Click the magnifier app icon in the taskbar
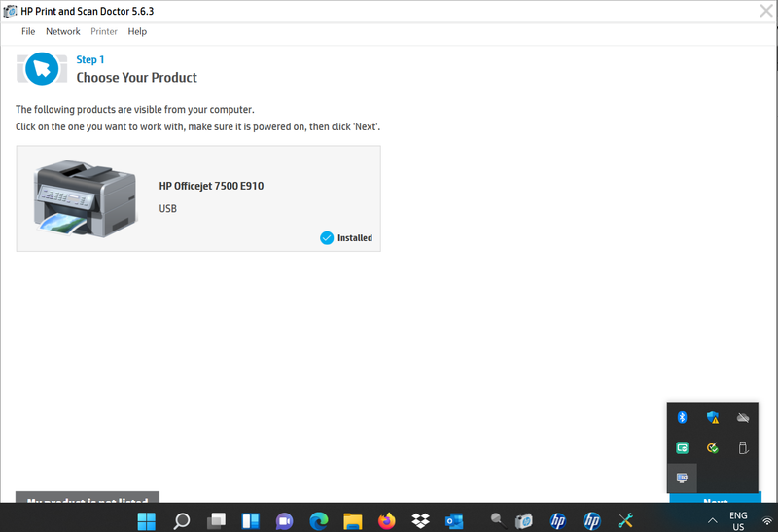The height and width of the screenshot is (532, 778). coord(498,520)
